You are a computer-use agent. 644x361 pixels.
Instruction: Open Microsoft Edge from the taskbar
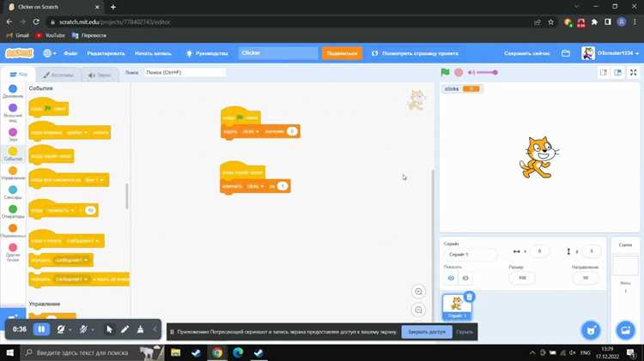[238, 352]
